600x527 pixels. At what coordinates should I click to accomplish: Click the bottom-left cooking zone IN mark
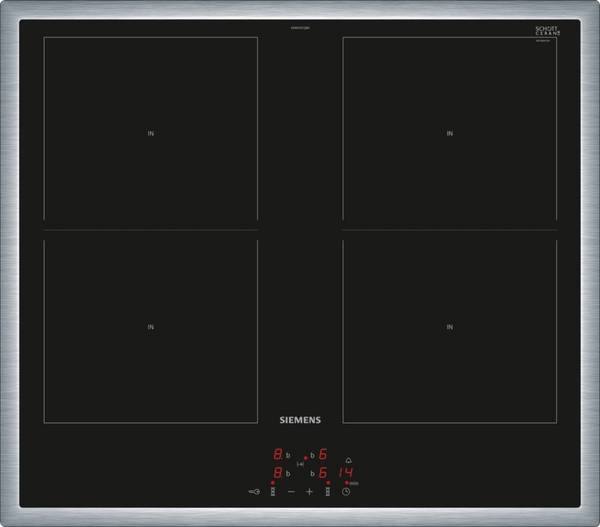click(151, 327)
